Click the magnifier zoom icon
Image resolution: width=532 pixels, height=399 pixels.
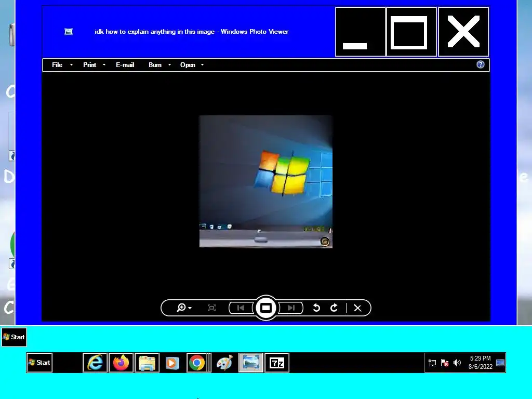click(x=181, y=308)
